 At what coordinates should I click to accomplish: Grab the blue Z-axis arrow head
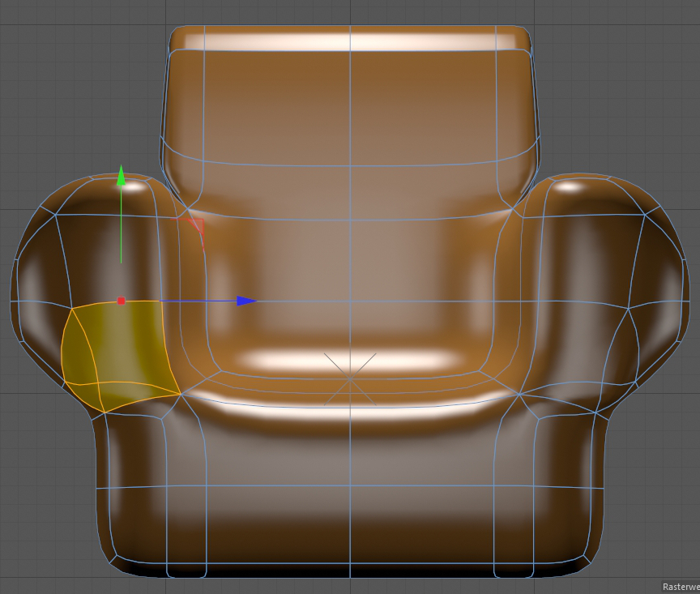pos(247,301)
